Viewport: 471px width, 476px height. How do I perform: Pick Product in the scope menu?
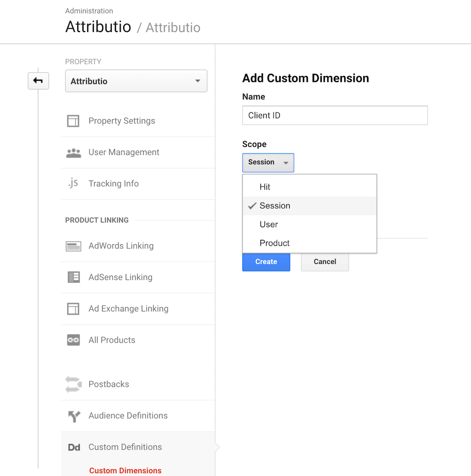(x=274, y=243)
